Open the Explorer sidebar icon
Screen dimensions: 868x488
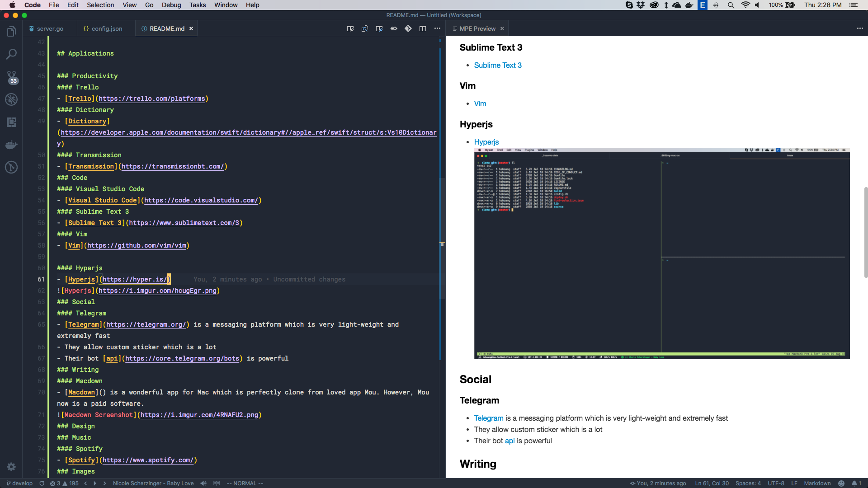[x=11, y=32]
